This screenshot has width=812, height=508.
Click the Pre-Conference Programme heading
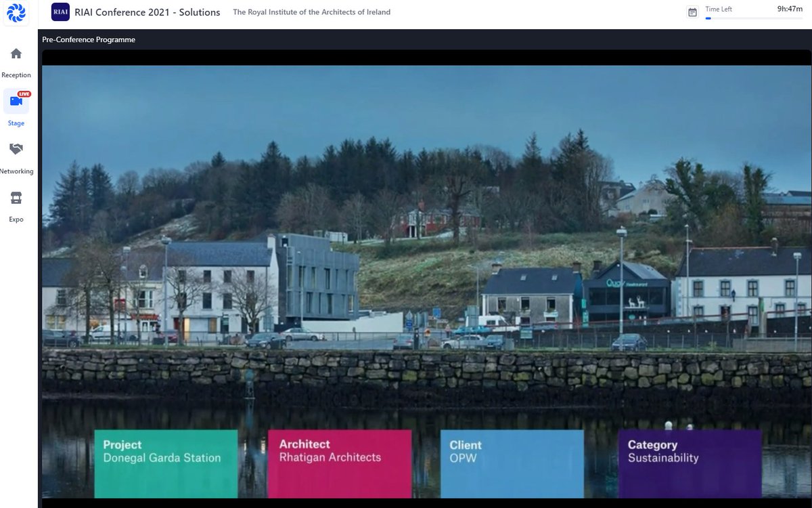tap(89, 39)
